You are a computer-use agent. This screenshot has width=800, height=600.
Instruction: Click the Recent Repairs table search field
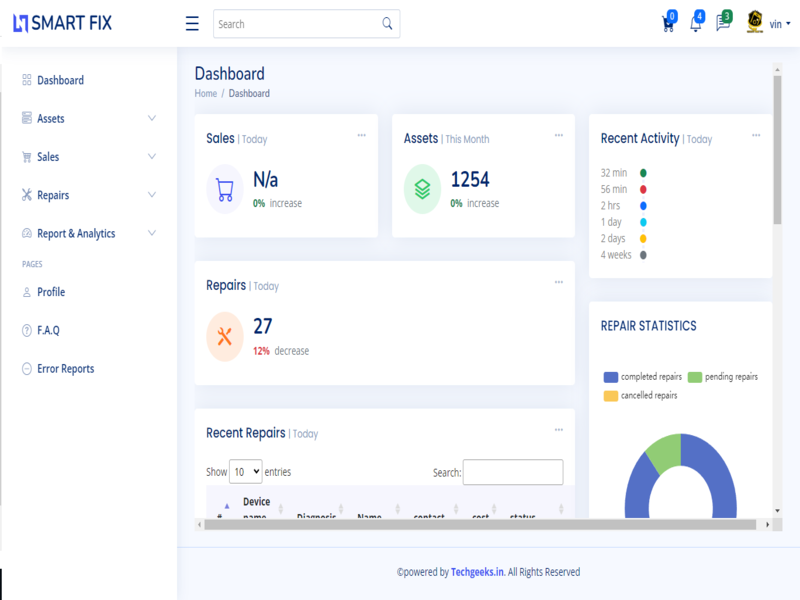coord(512,472)
